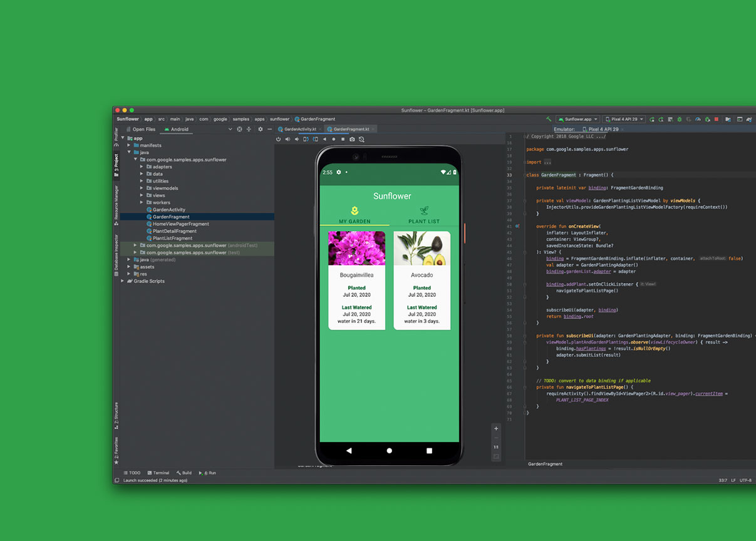
Task: Select the Android project view tab
Action: (176, 129)
